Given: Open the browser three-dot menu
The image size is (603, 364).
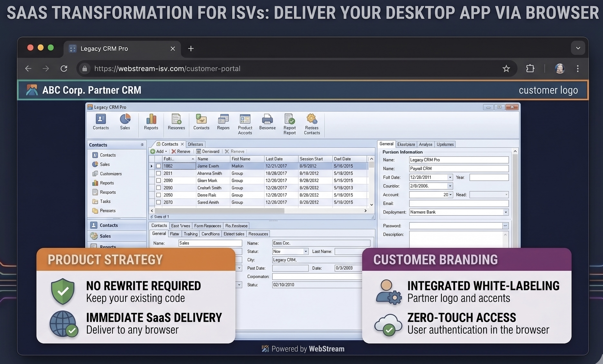Looking at the screenshot, I should tap(578, 69).
